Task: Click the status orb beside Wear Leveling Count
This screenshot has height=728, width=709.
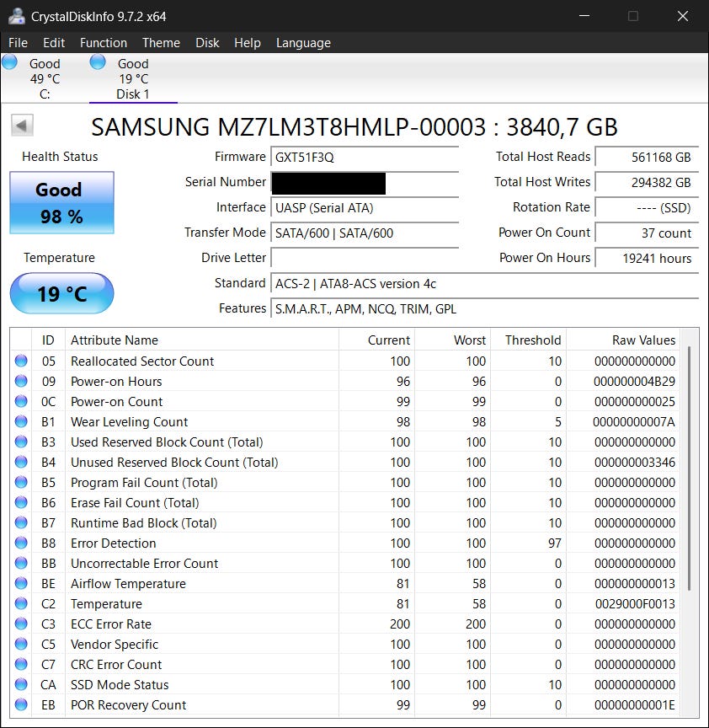Action: 21,422
